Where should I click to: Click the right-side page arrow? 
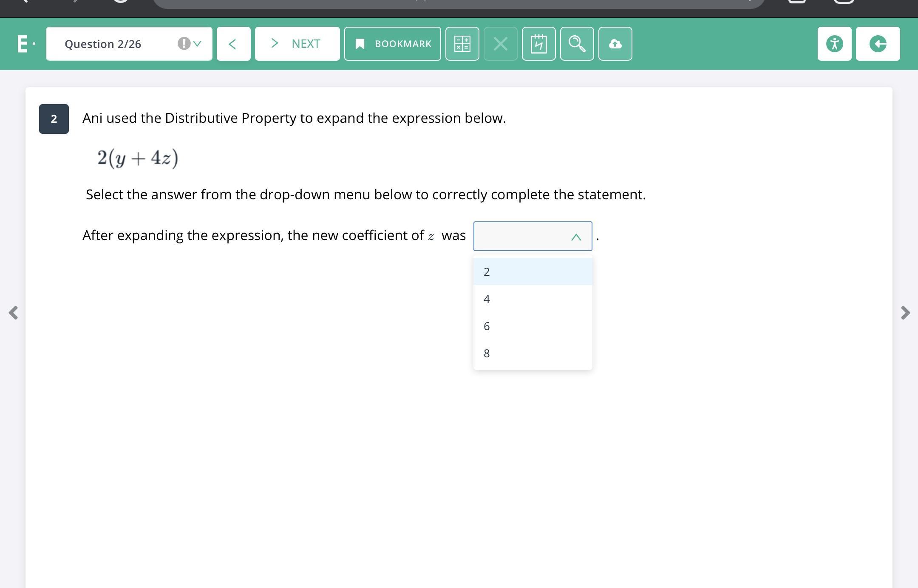905,313
